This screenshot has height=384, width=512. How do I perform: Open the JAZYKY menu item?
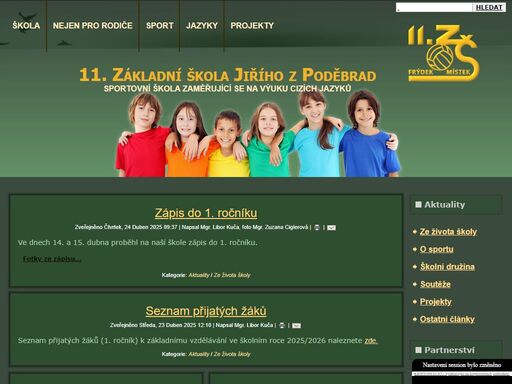[x=202, y=26]
